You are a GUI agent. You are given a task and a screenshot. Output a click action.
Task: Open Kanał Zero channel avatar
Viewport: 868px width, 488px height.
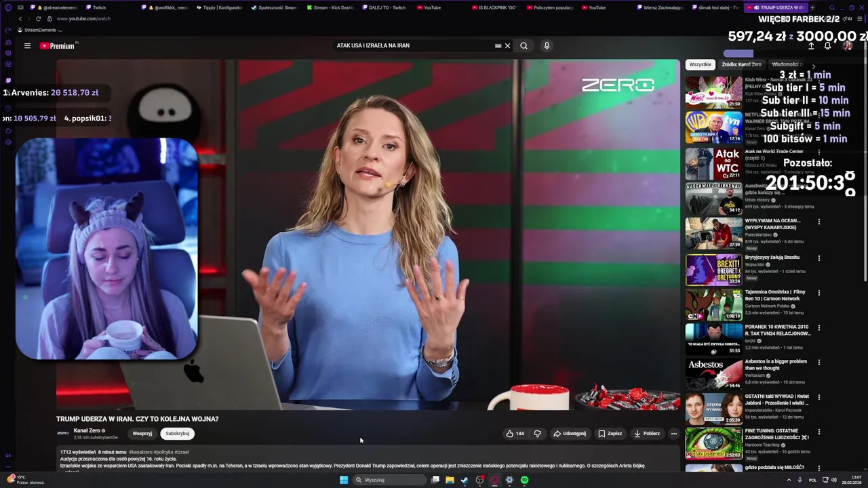click(x=62, y=433)
